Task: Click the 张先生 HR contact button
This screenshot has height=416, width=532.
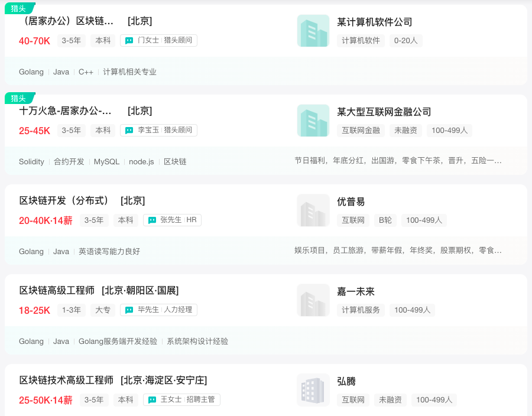Action: tap(172, 220)
